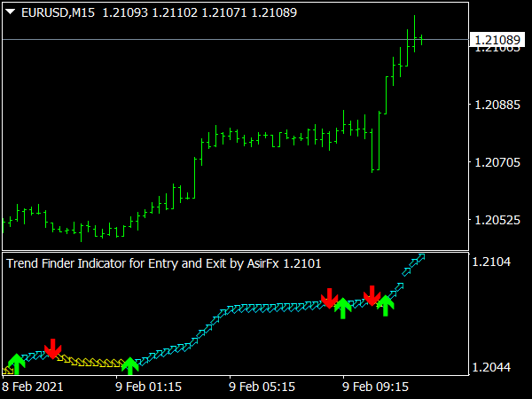
Task: Click the first green up arrow near 8 Feb
Action: (x=16, y=364)
